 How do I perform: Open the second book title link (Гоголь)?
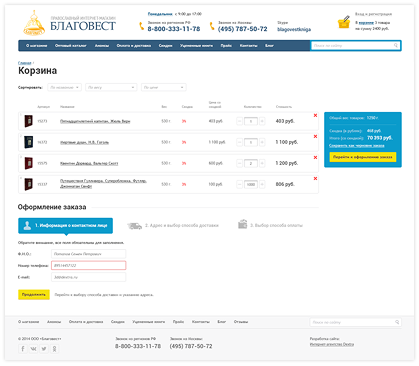coord(84,142)
